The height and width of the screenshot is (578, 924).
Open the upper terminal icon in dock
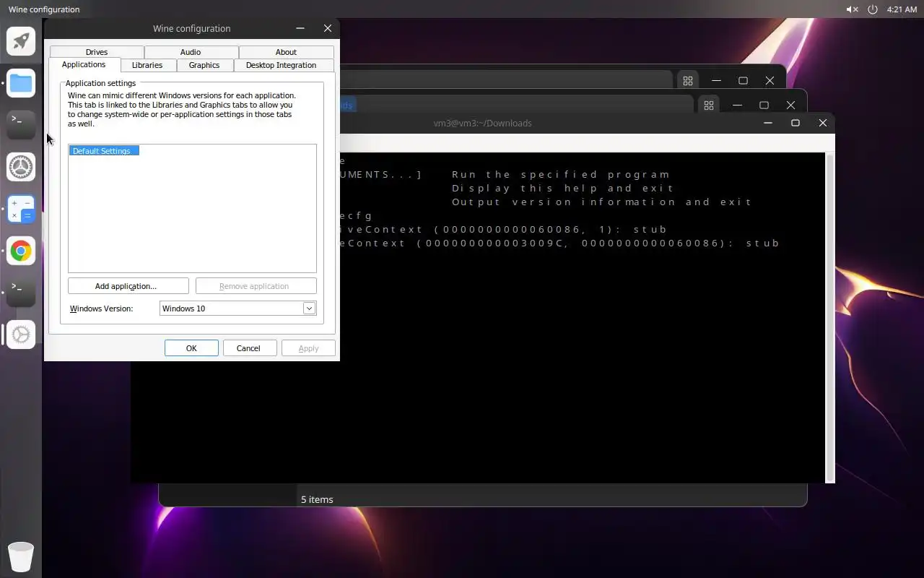(21, 125)
